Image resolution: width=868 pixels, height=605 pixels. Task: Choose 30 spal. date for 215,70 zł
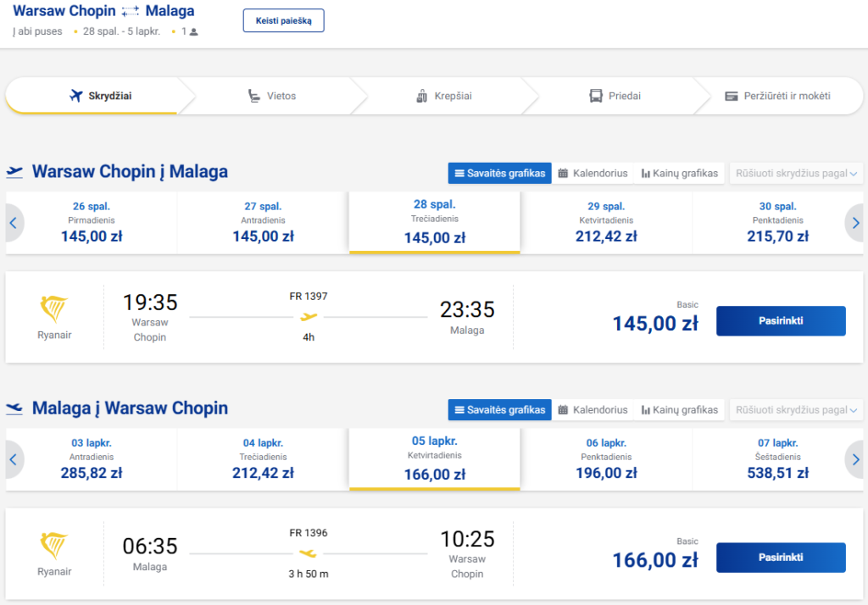pyautogui.click(x=778, y=223)
